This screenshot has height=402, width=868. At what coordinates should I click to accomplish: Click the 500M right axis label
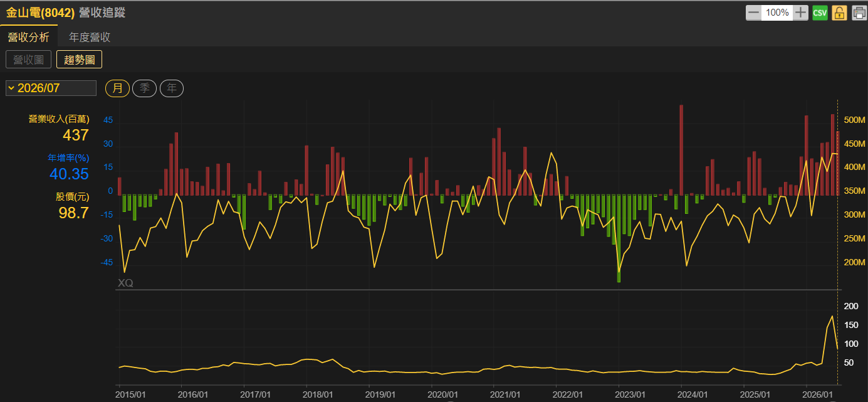[x=855, y=120]
